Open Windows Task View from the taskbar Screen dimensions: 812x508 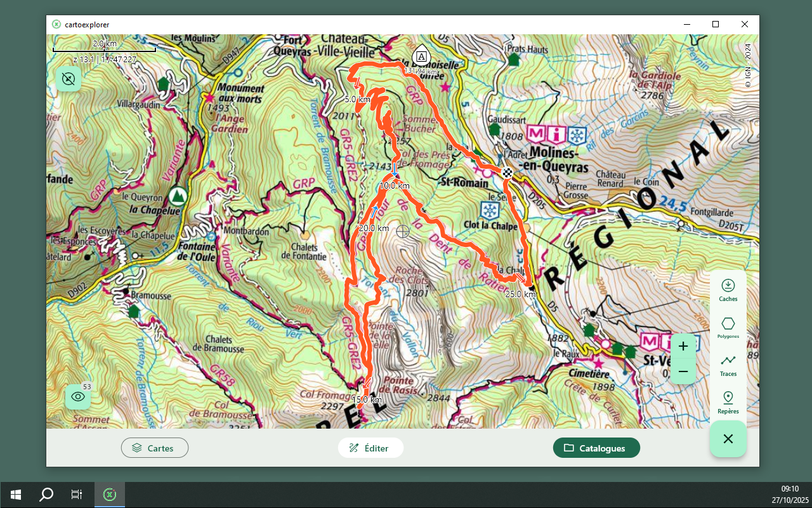click(x=77, y=495)
